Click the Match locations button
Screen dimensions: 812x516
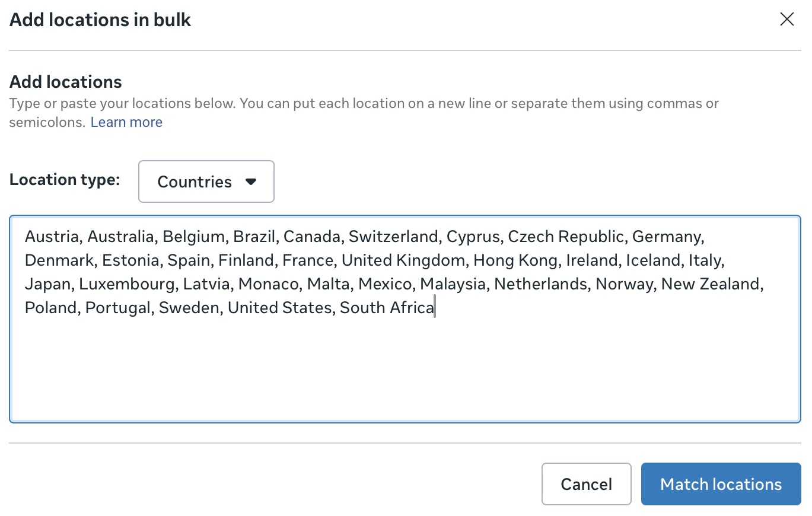(x=720, y=484)
